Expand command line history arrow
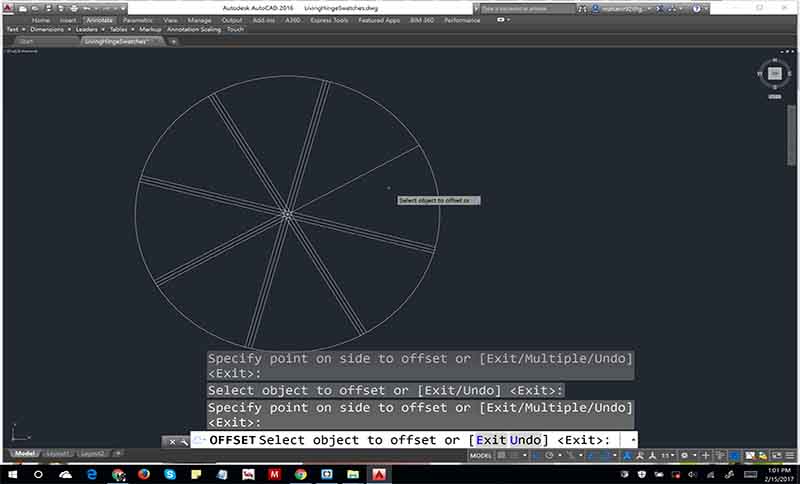The width and height of the screenshot is (800, 484). [x=633, y=440]
